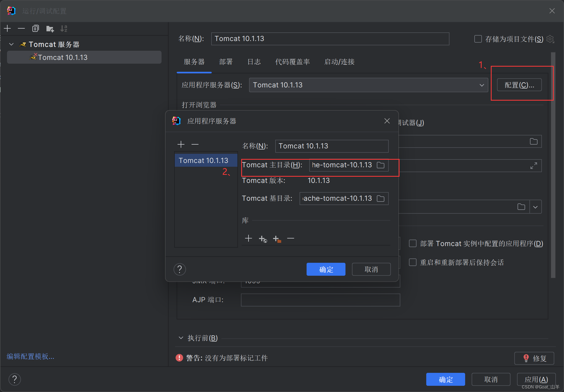
Task: Collapse the Tomcat 服务器 tree node
Action: (x=11, y=44)
